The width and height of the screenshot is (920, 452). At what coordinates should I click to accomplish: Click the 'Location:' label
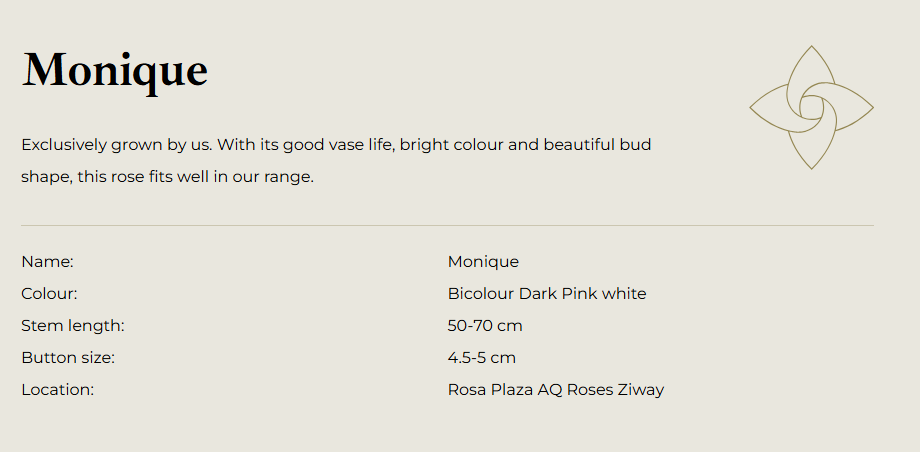click(x=58, y=390)
